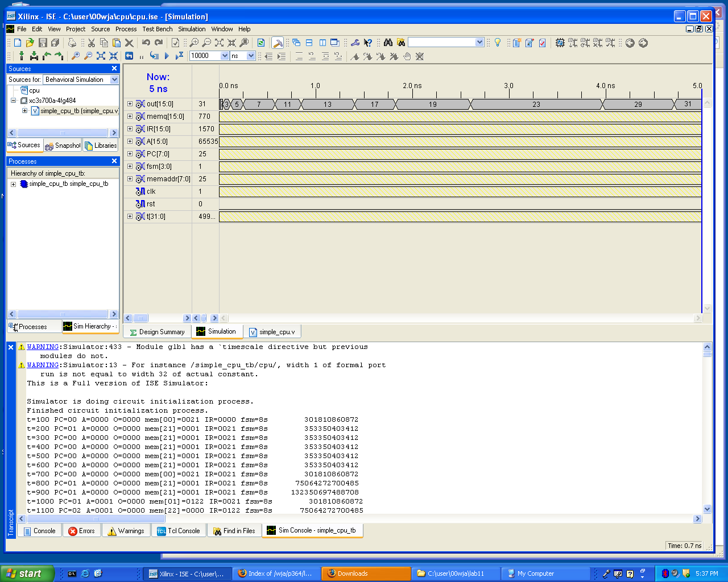Viewport: 728px width, 582px height.
Task: Expand the IR[15:0] signal
Action: coord(130,129)
